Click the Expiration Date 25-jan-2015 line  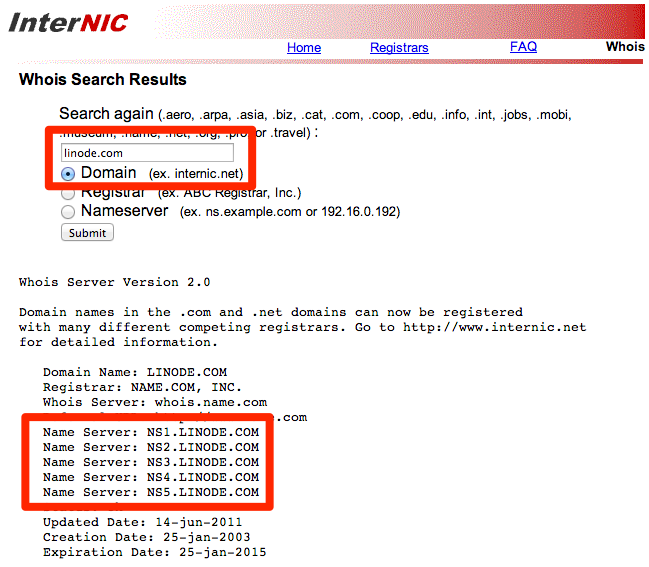click(x=154, y=552)
